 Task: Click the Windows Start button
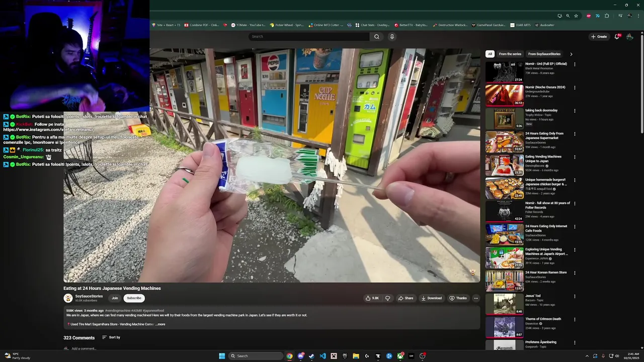222,356
